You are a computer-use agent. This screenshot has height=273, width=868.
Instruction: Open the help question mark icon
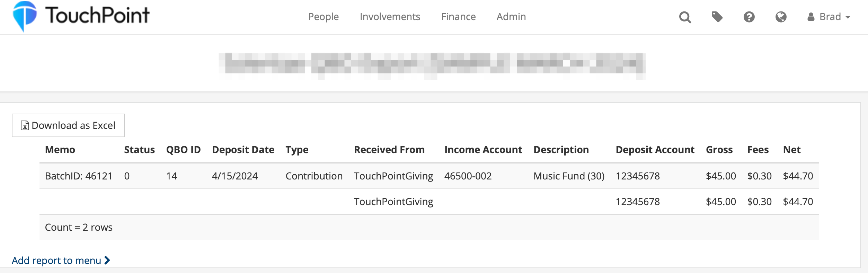(x=749, y=17)
